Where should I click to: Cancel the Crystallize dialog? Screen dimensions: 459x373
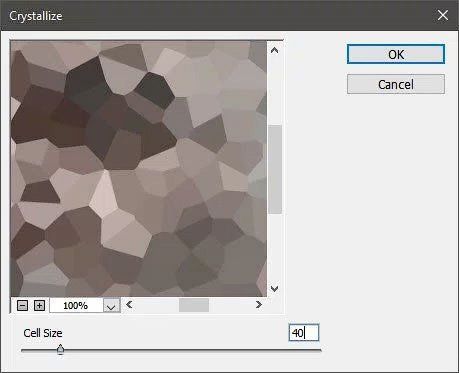(396, 84)
